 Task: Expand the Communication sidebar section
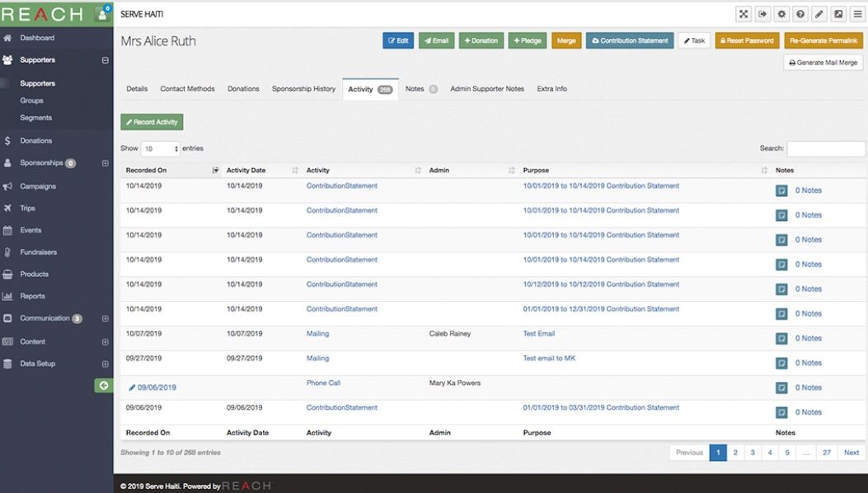point(106,318)
